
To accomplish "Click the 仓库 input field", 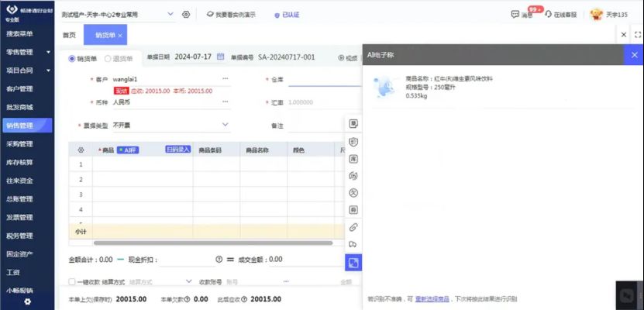I will (322, 79).
